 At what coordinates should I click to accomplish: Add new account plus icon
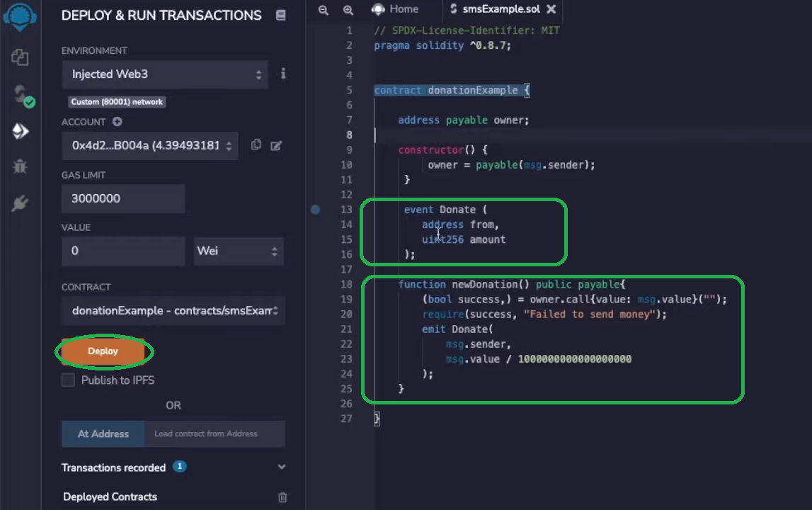(x=118, y=122)
